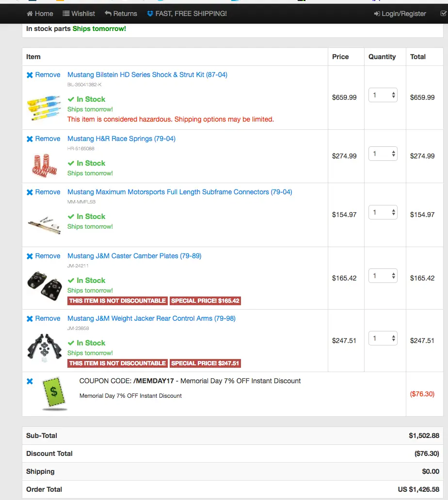Viewport: 448px width, 500px height.
Task: Click X icon beside Caster Camber Plates
Action: click(x=30, y=256)
